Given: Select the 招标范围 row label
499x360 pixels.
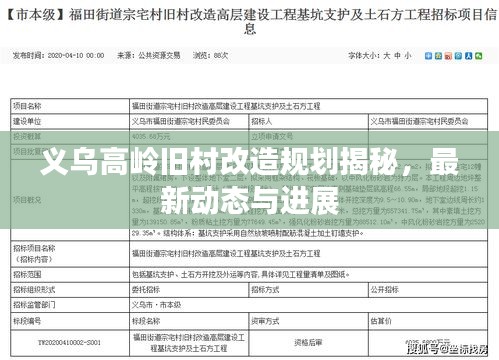Looking at the screenshot, I should click(27, 274).
